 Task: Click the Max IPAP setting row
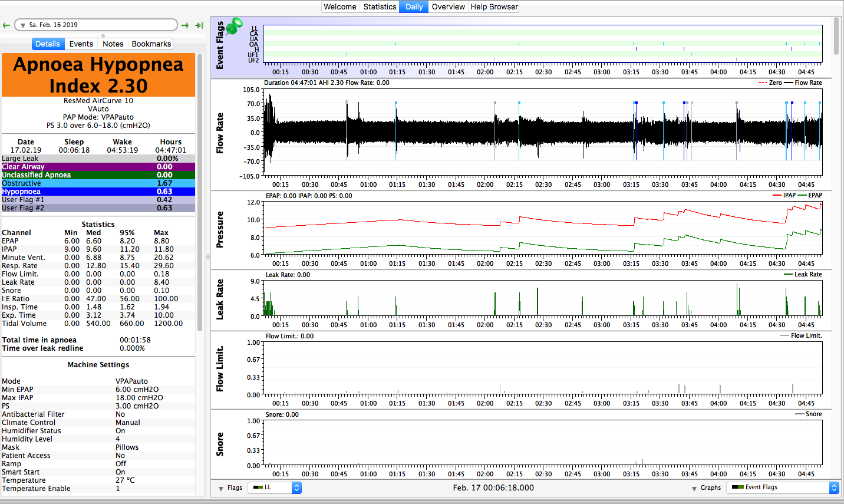pos(98,398)
